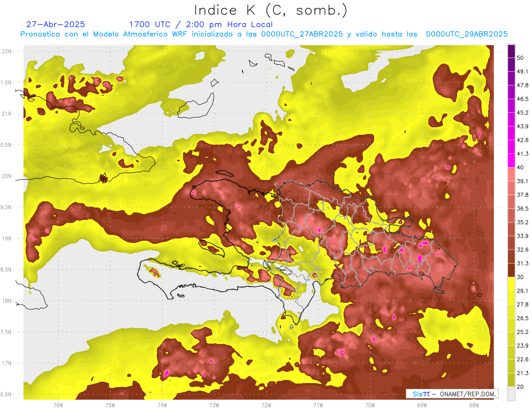Click the "19N" latitude label
532x411 pixels.
click(7, 239)
